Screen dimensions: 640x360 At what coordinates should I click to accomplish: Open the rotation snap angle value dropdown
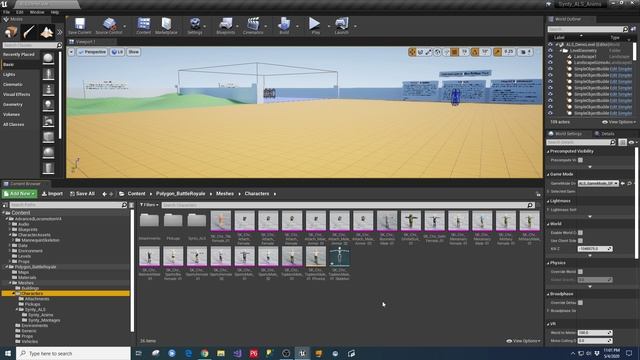coord(485,52)
